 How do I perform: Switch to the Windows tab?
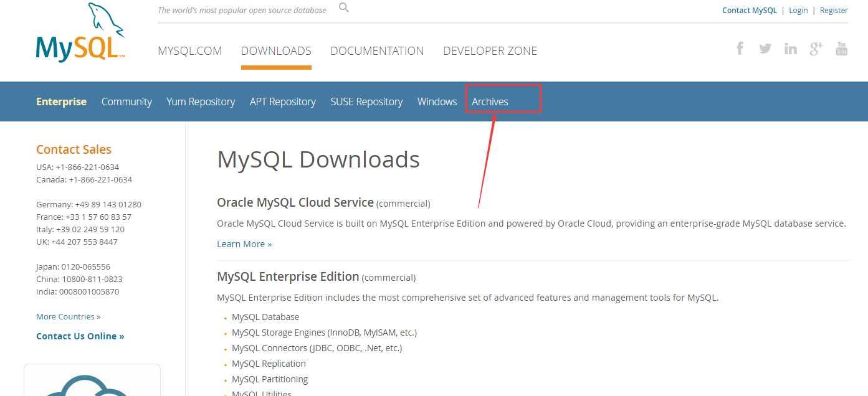click(437, 101)
